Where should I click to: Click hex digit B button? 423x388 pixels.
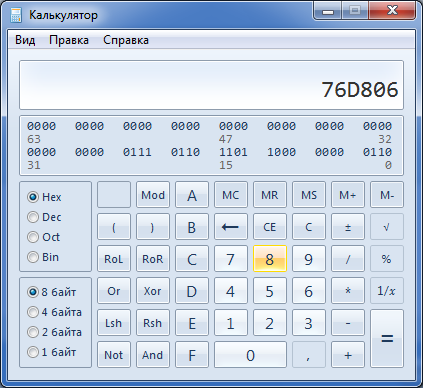(192, 227)
